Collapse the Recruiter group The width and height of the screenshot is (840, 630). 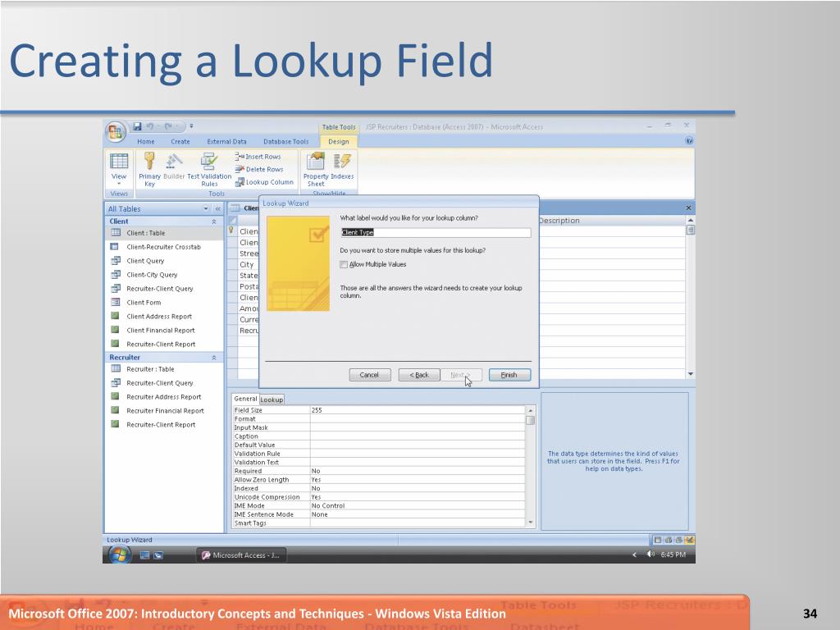[x=214, y=358]
